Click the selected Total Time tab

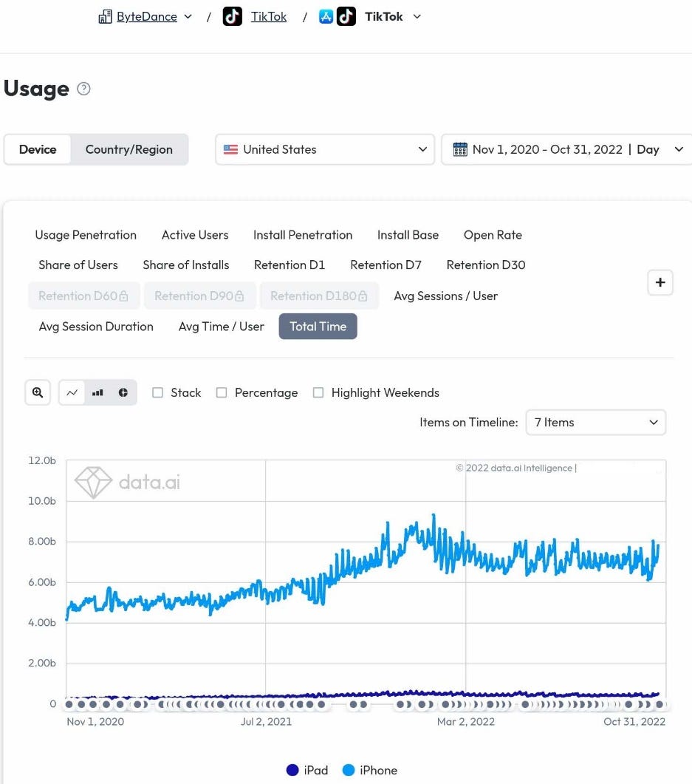[318, 327]
